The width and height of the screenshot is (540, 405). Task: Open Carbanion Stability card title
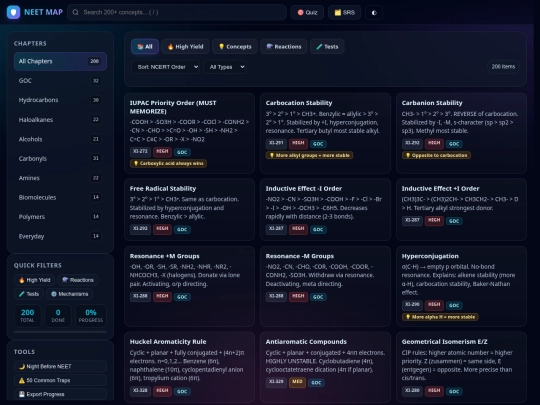point(432,103)
